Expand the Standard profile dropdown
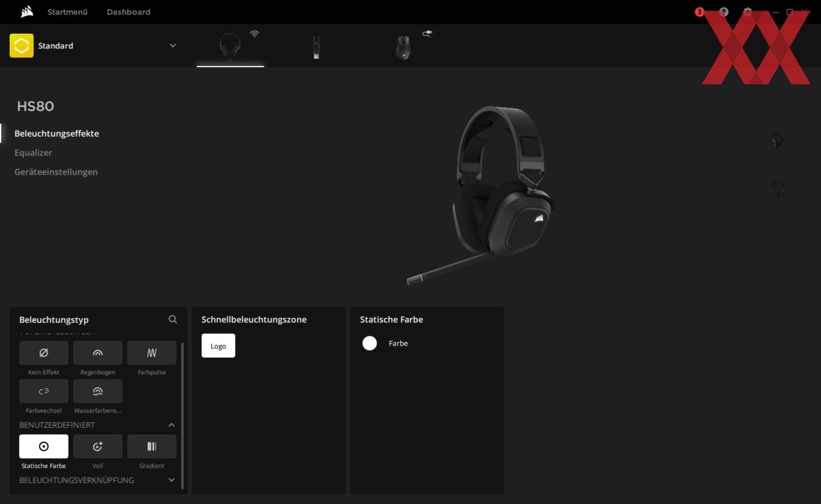 coord(173,46)
